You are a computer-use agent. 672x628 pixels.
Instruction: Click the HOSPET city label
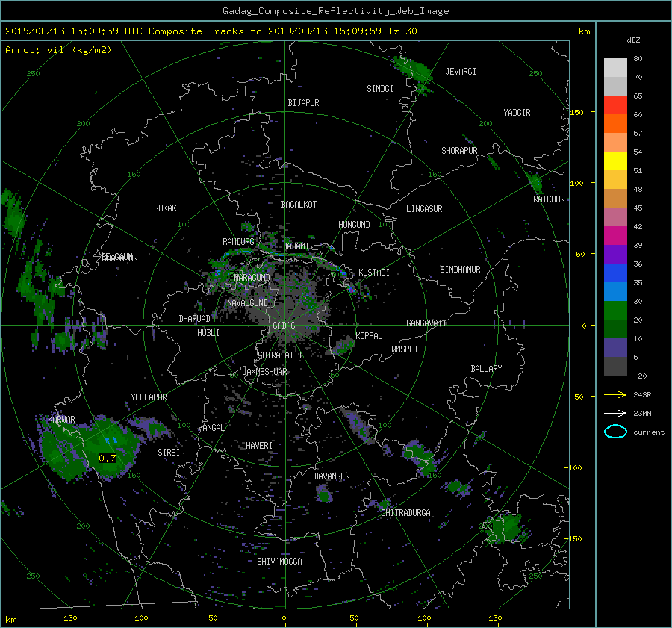coord(405,349)
